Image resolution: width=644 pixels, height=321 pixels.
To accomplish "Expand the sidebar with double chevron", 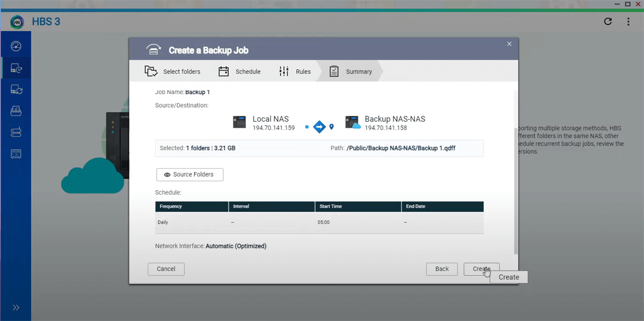I will click(16, 308).
